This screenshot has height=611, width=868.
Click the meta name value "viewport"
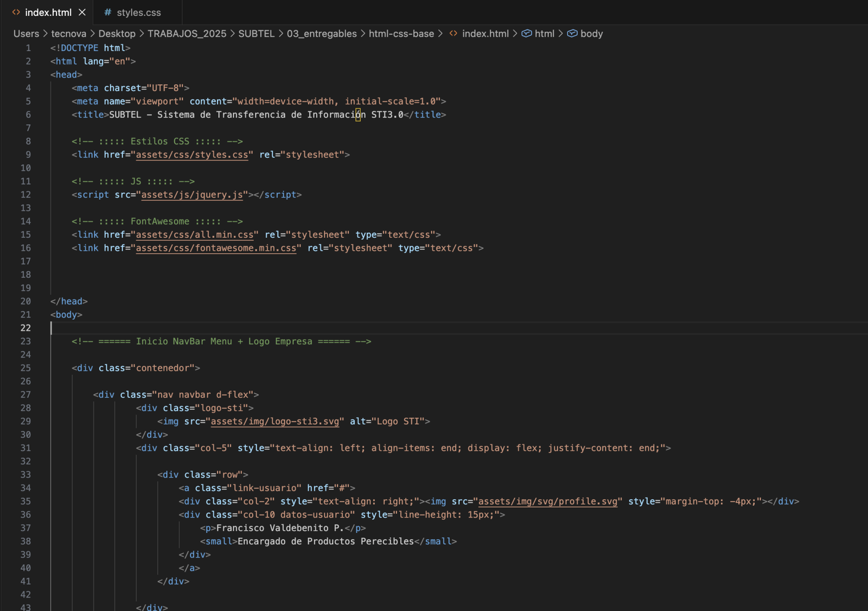point(157,101)
